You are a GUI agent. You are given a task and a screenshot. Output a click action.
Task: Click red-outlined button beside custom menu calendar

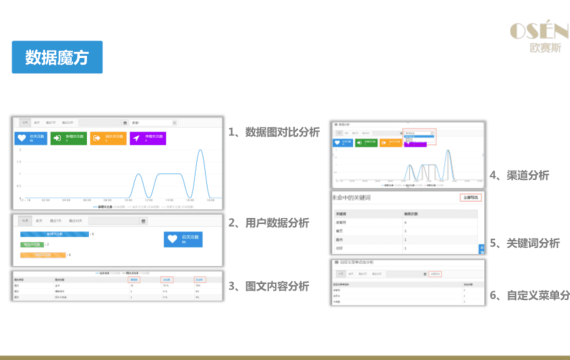pos(435,274)
